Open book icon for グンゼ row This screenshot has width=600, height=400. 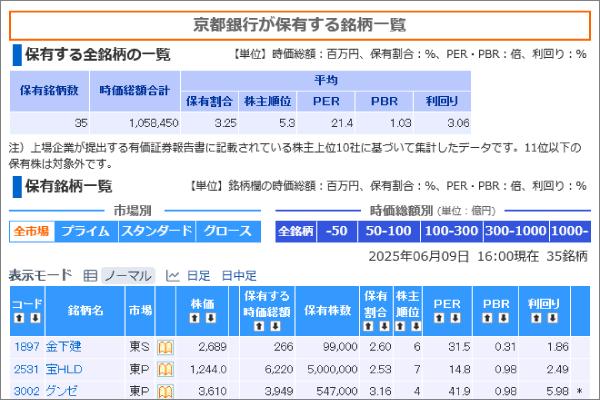(165, 392)
